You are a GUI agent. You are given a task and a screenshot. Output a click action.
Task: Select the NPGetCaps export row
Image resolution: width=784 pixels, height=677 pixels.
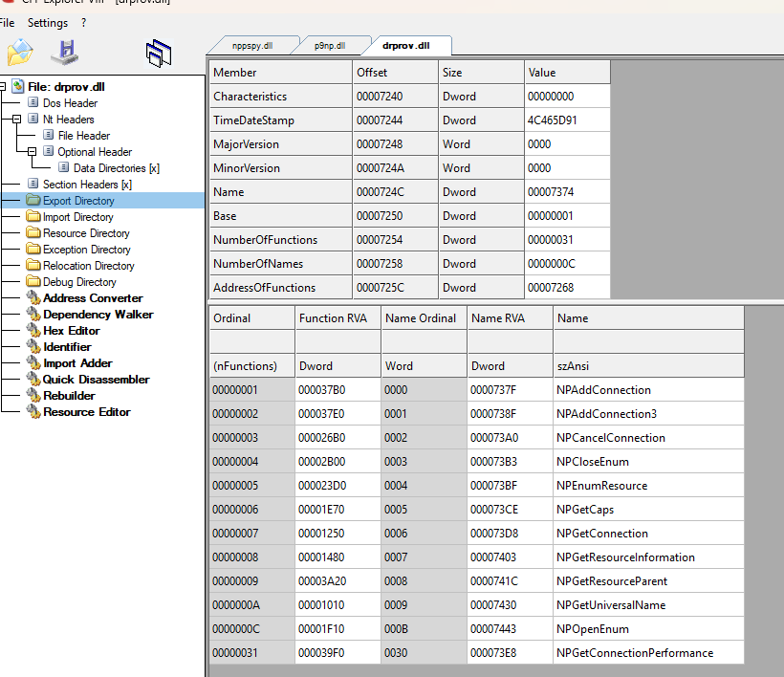tap(476, 510)
